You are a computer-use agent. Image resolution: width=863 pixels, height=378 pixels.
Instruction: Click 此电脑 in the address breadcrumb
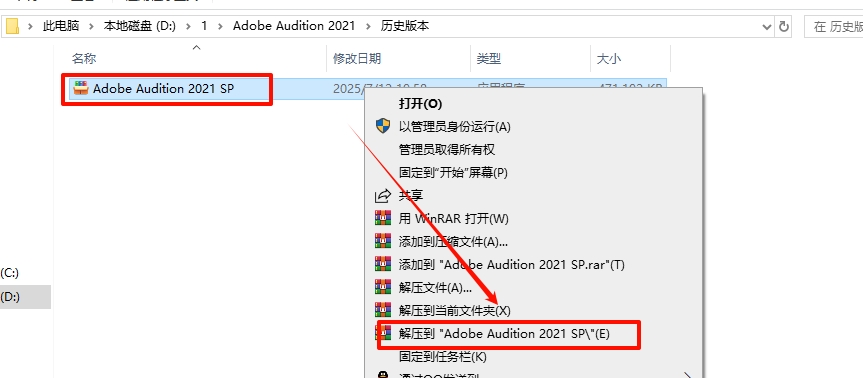(x=61, y=26)
